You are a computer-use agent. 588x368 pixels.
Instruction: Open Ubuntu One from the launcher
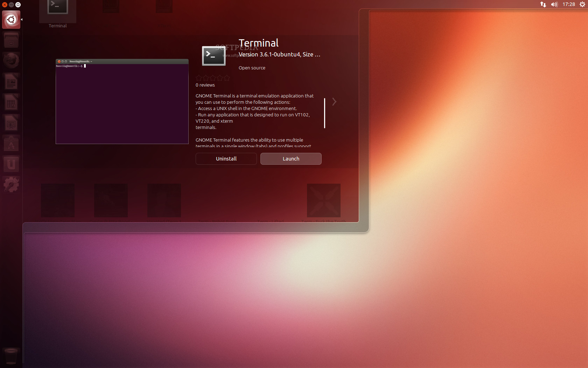[11, 164]
